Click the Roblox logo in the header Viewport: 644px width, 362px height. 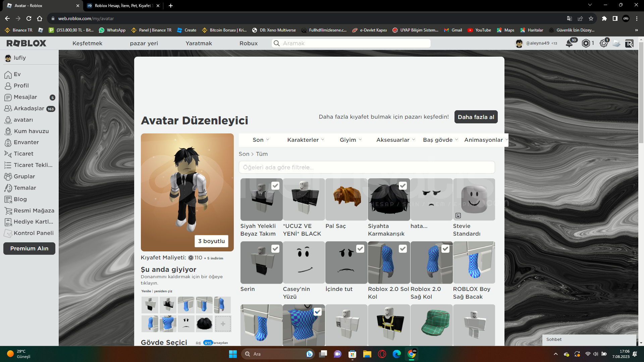[x=26, y=43]
